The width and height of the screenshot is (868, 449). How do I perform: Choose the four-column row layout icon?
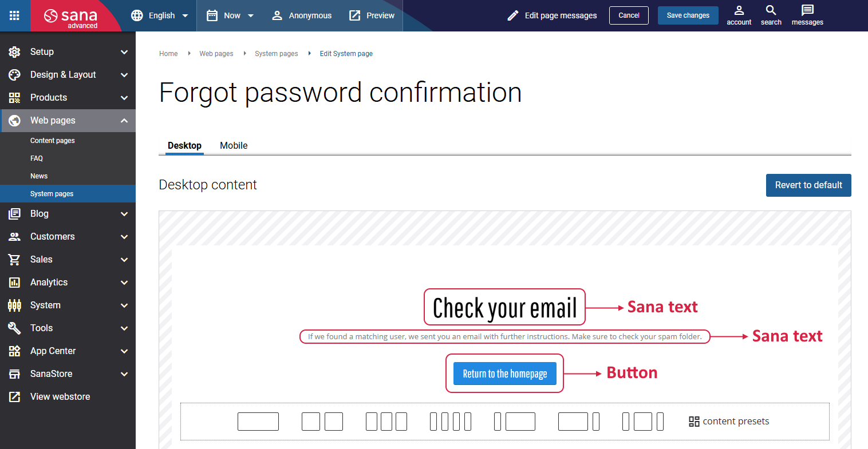(451, 422)
